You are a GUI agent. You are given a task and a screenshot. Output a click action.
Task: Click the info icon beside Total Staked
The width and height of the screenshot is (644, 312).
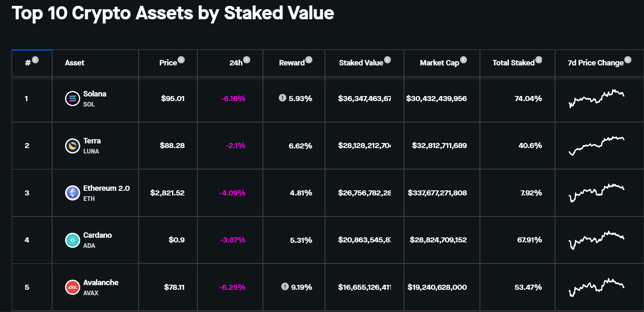click(x=539, y=60)
